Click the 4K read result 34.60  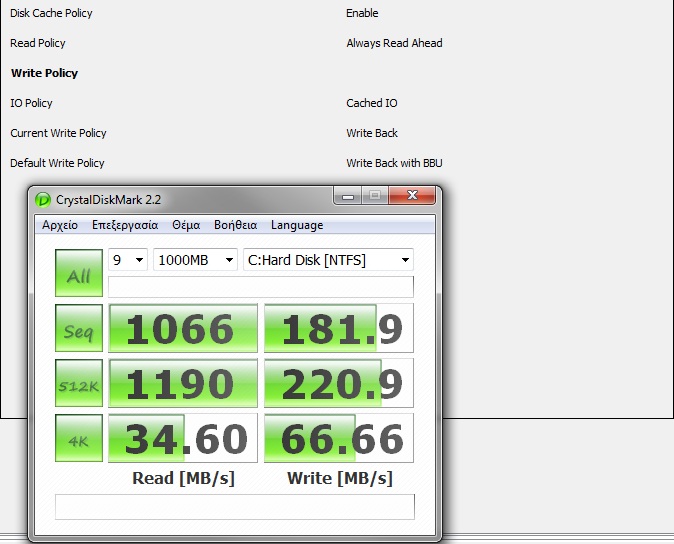(183, 438)
